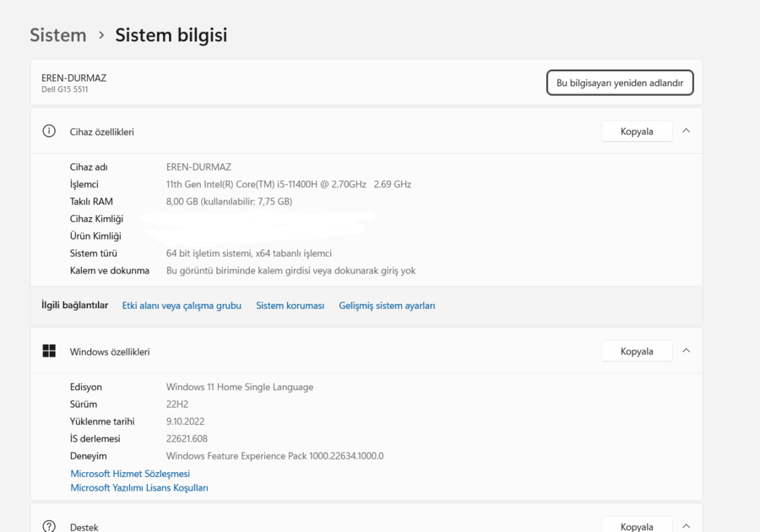The image size is (760, 532).
Task: Click Bu bilgisayarı yeniden adlandır button
Action: click(x=620, y=83)
